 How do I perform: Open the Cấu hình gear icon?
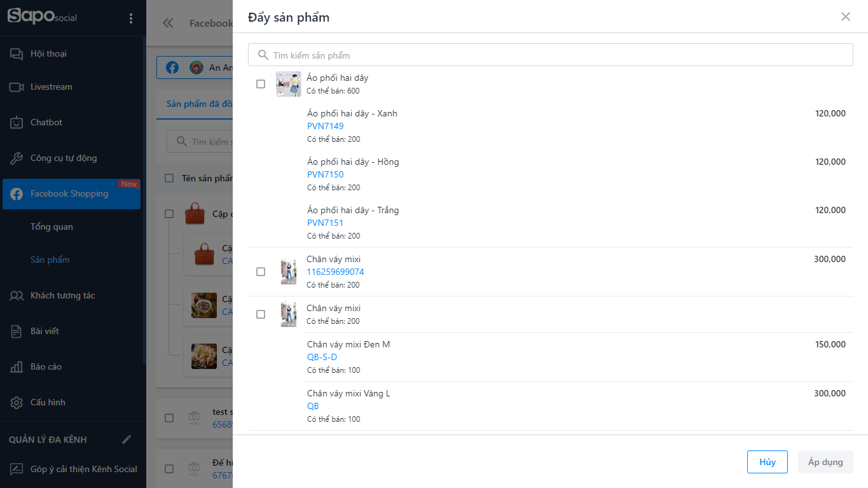click(x=17, y=402)
